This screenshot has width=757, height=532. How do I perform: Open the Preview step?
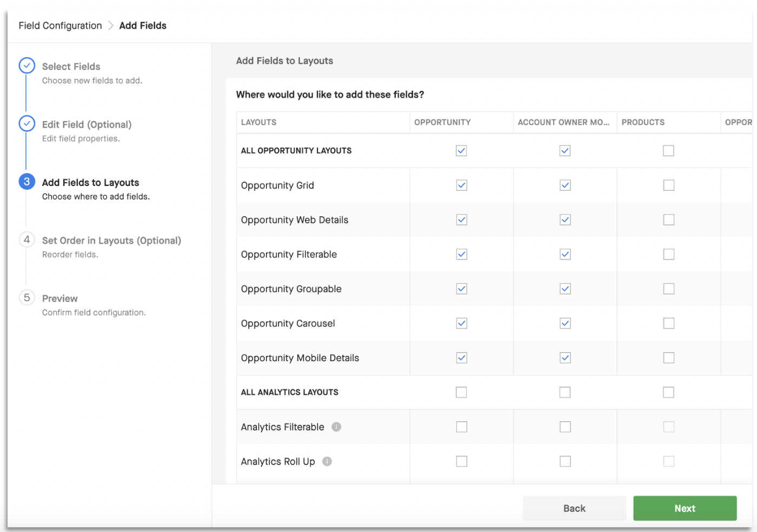[x=60, y=298]
